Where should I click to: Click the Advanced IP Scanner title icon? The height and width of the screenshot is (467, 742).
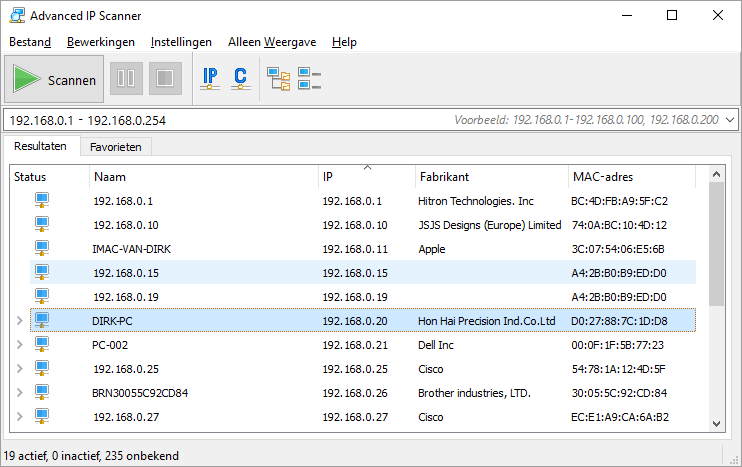17,15
